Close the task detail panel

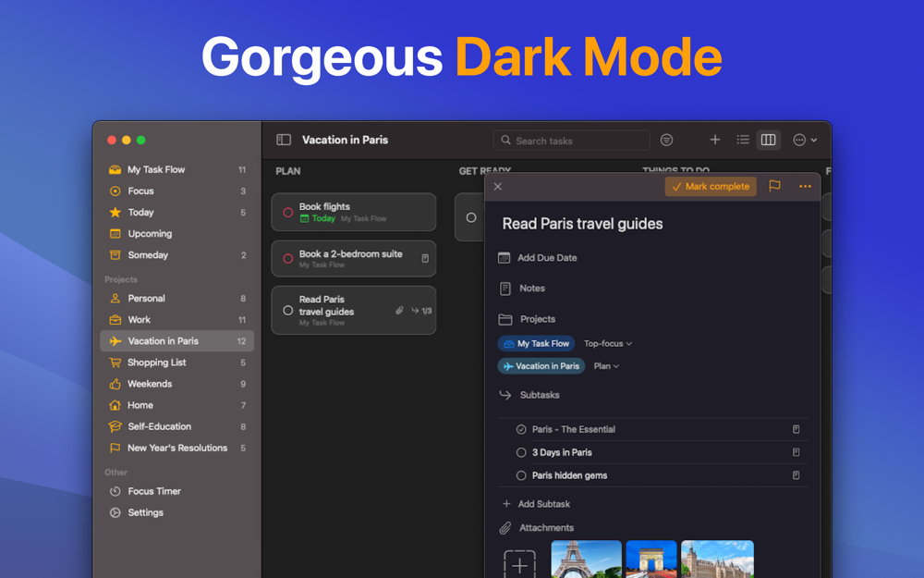(x=498, y=187)
